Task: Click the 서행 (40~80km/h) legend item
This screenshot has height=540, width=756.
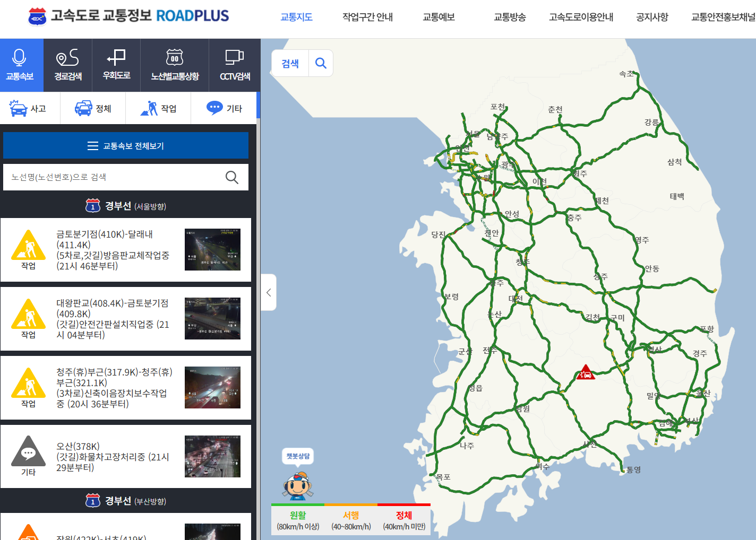Action: [x=351, y=520]
